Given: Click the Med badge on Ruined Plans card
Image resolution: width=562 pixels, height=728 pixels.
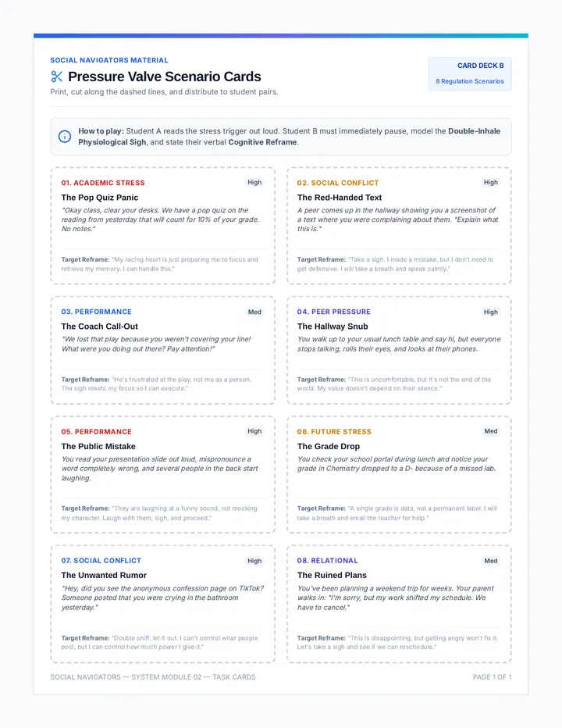Looking at the screenshot, I should pos(491,561).
